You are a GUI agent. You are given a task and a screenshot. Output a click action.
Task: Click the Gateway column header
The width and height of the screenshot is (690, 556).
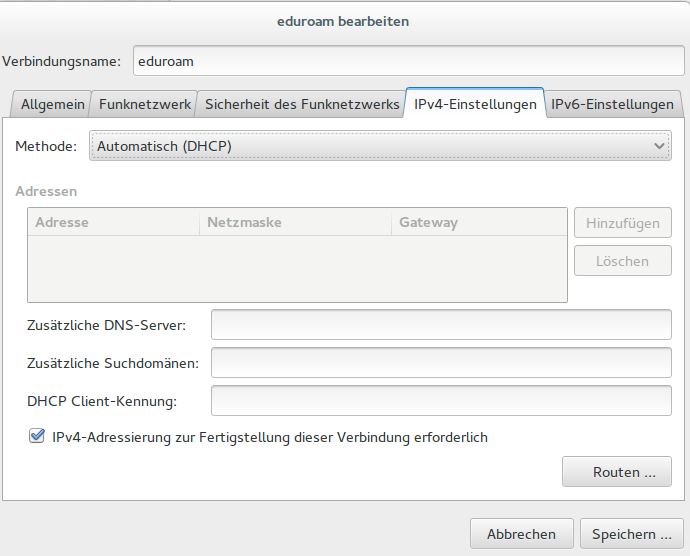(479, 222)
